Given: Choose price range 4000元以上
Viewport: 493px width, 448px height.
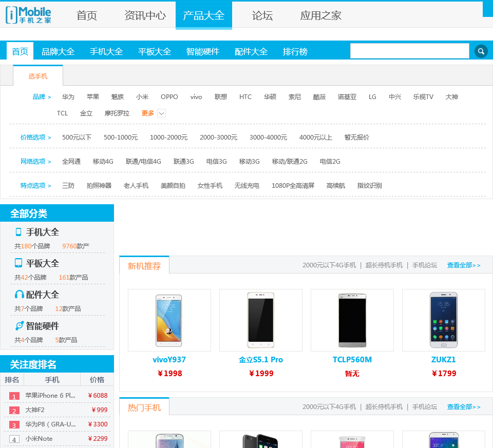Looking at the screenshot, I should pyautogui.click(x=315, y=138).
